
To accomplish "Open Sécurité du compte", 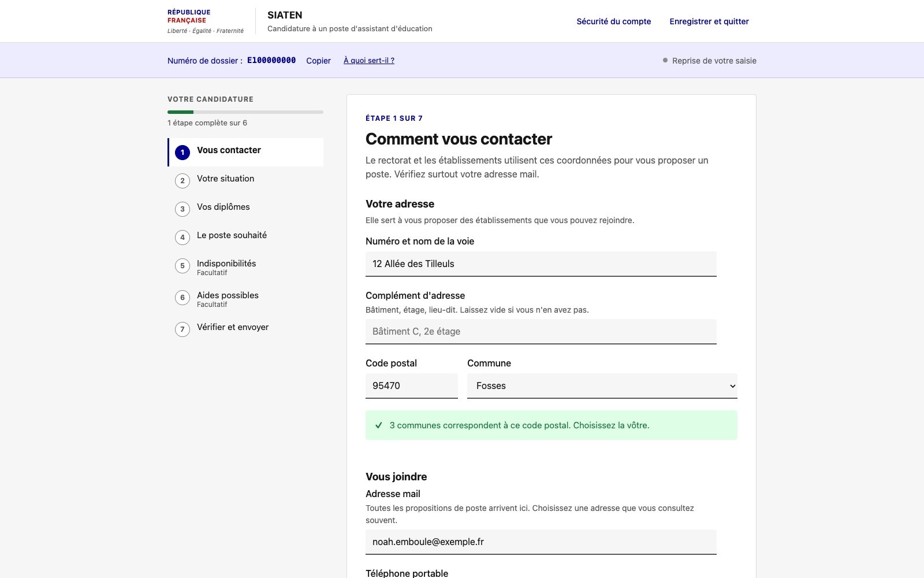I will [614, 21].
